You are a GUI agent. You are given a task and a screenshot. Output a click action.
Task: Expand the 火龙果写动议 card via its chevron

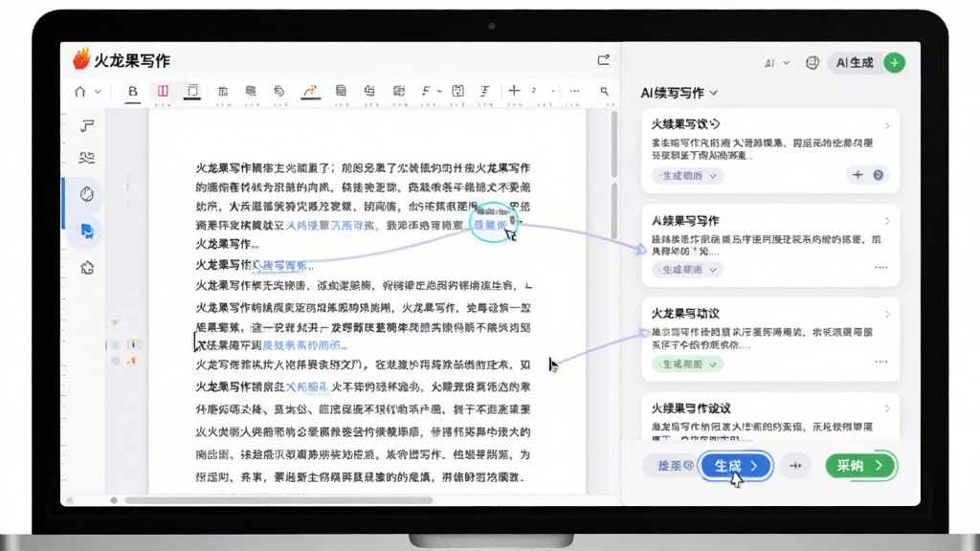(x=887, y=314)
